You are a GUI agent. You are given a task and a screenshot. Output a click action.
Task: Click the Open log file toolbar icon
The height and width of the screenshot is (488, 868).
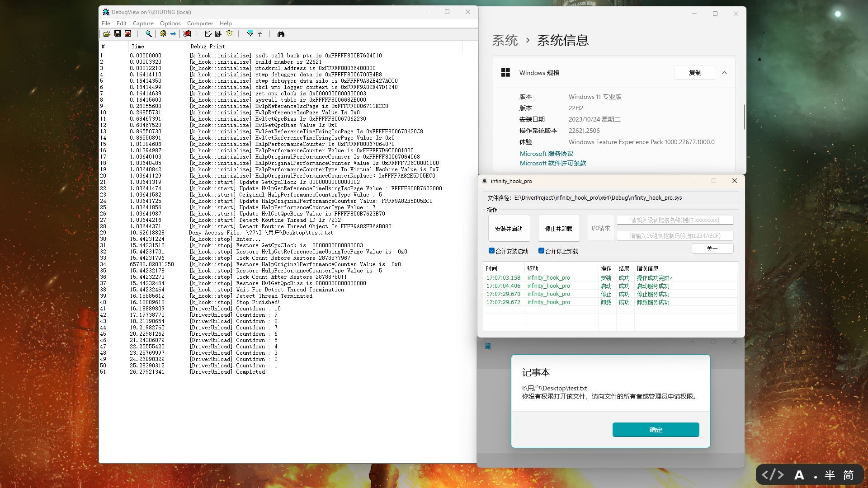coord(107,34)
